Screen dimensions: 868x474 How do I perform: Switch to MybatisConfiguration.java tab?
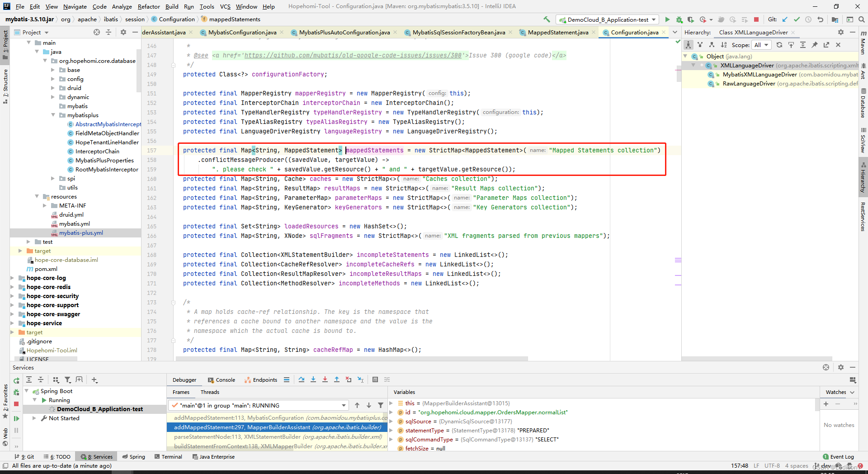[242, 32]
